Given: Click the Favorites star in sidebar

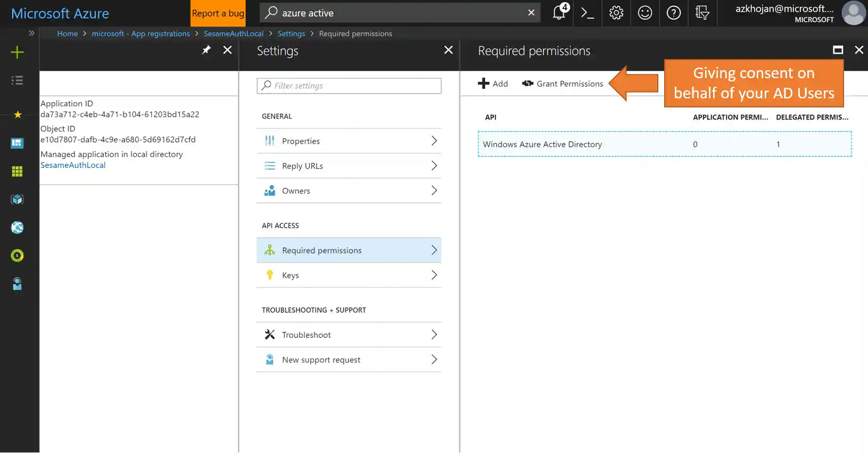Looking at the screenshot, I should (18, 114).
